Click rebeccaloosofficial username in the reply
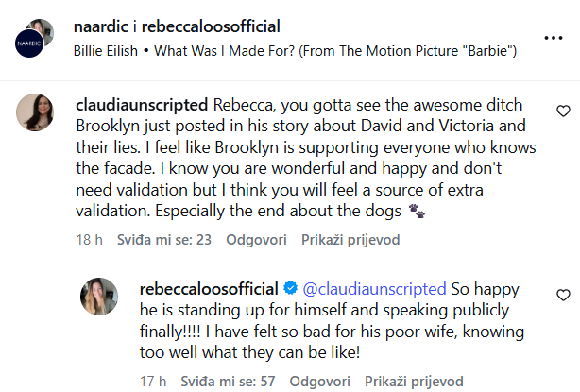 (x=208, y=288)
